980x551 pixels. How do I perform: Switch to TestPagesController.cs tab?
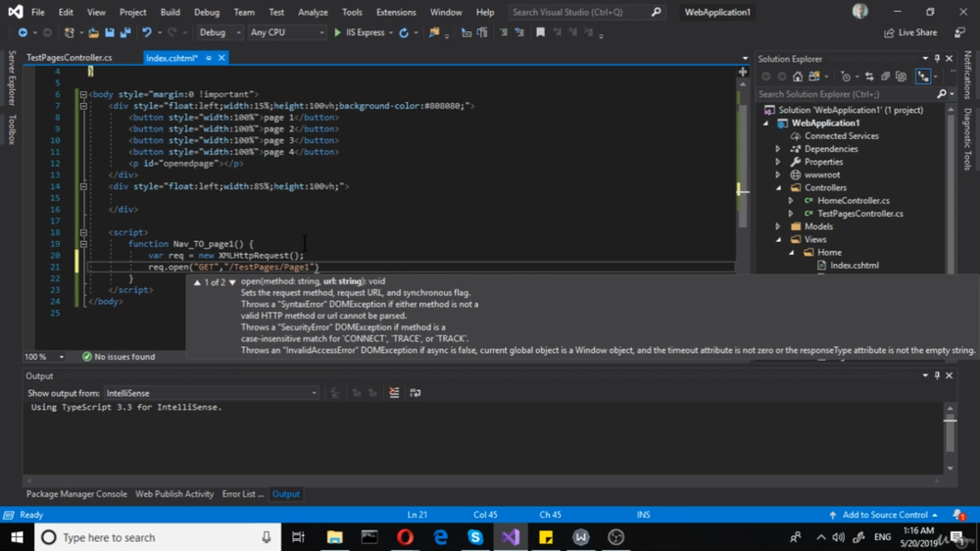coord(70,58)
